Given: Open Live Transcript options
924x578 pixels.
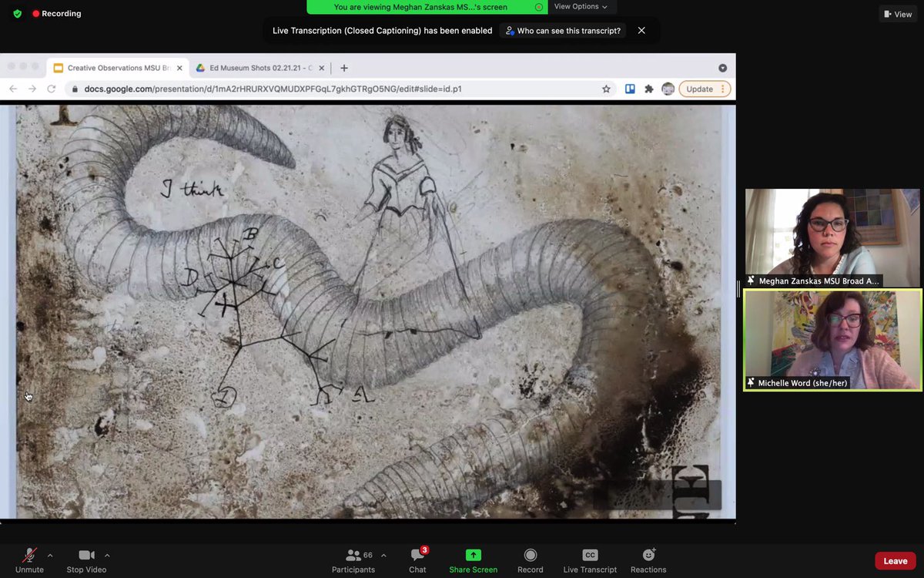Looking at the screenshot, I should click(x=590, y=560).
